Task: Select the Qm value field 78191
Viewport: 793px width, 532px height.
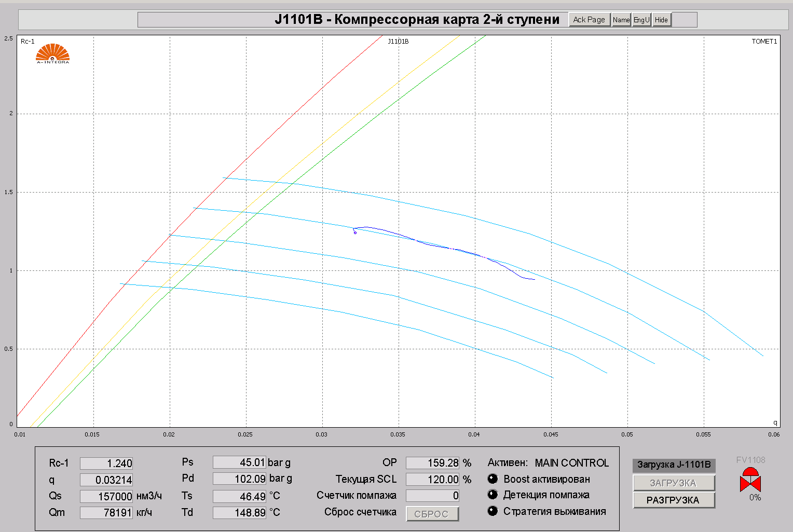Action: (106, 512)
